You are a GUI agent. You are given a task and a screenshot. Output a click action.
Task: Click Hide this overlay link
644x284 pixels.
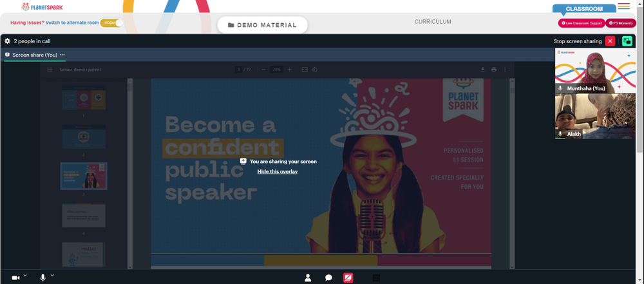pos(277,172)
